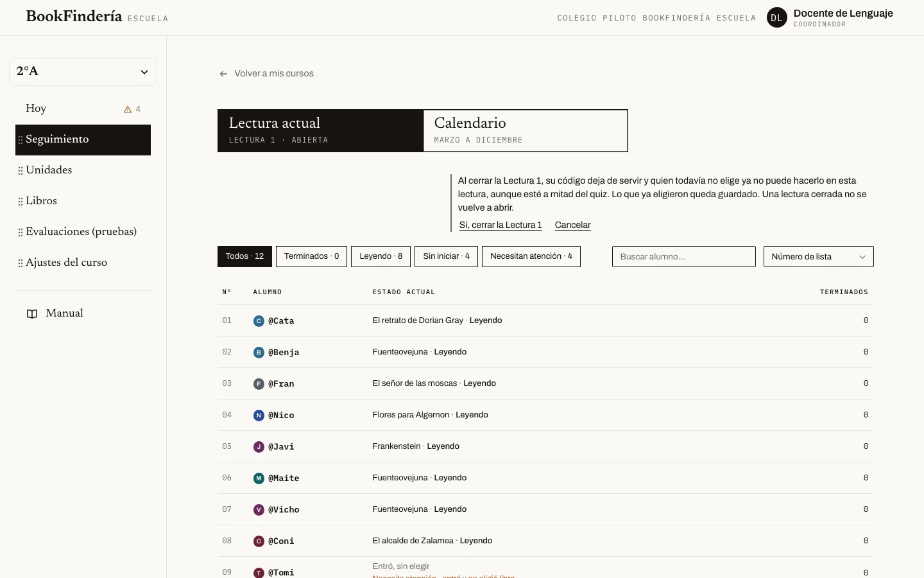924x578 pixels.
Task: Click the Docente de Lenguaje profile name
Action: [x=843, y=13]
